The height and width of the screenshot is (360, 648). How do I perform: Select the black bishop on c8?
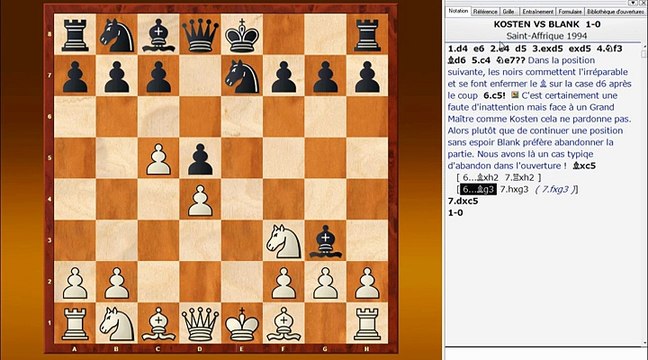pyautogui.click(x=159, y=34)
